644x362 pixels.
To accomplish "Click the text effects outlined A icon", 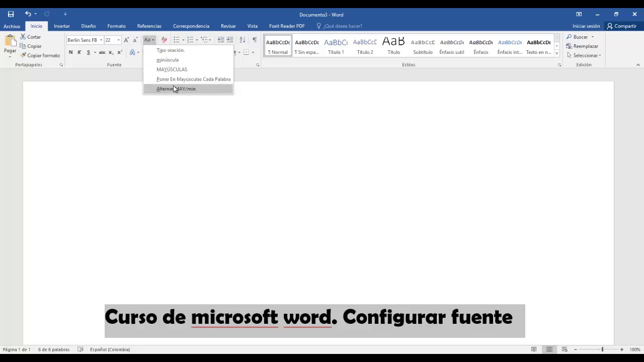I will (132, 52).
